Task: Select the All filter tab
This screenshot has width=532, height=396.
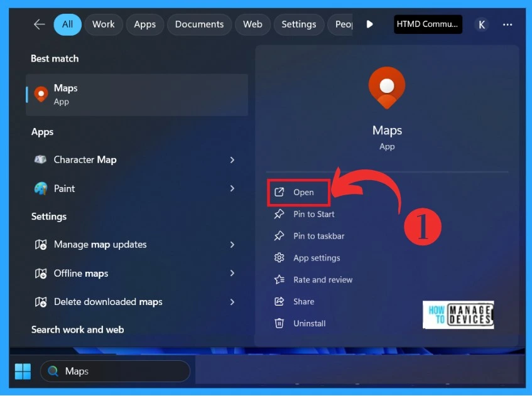Action: click(67, 24)
